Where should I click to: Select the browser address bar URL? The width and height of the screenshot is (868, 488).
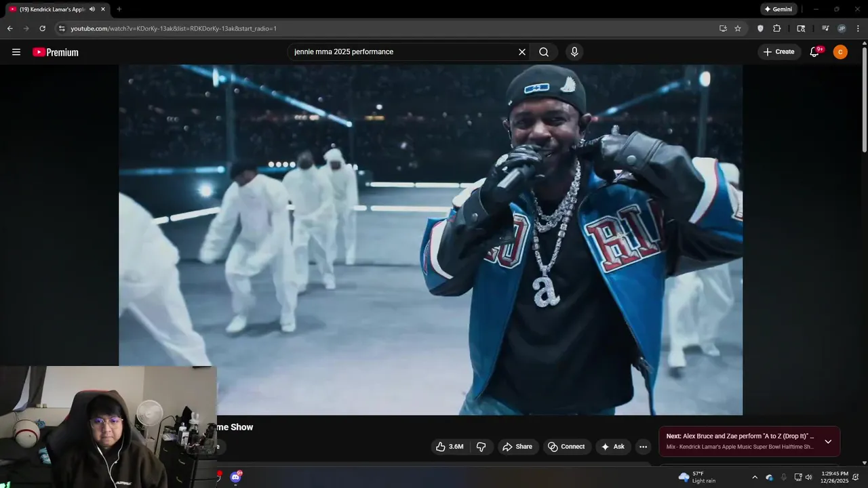[x=174, y=28]
